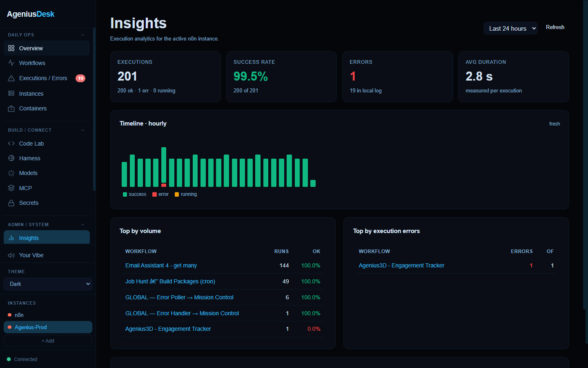588x368 pixels.
Task: Open the Dark theme dropdown
Action: pyautogui.click(x=48, y=284)
